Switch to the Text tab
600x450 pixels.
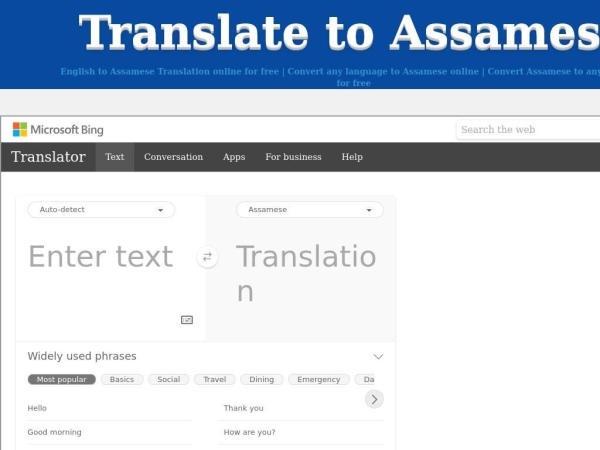coord(115,157)
